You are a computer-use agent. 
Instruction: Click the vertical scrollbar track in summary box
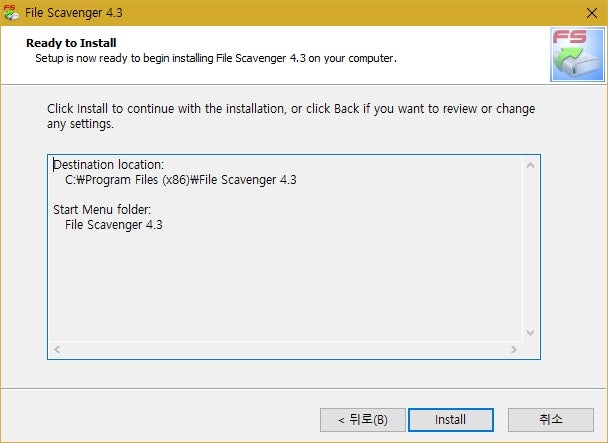pos(530,249)
